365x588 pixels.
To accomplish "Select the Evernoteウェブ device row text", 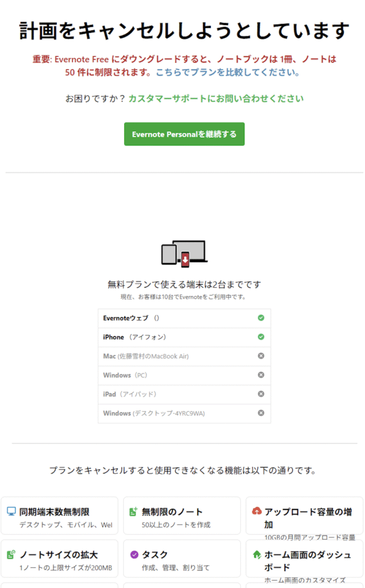I will pos(131,318).
